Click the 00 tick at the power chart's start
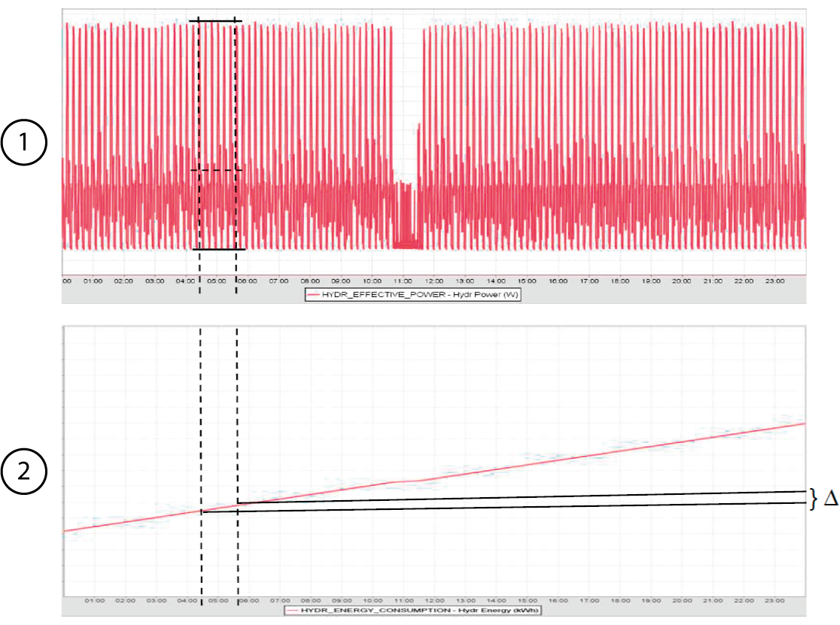 coord(66,281)
